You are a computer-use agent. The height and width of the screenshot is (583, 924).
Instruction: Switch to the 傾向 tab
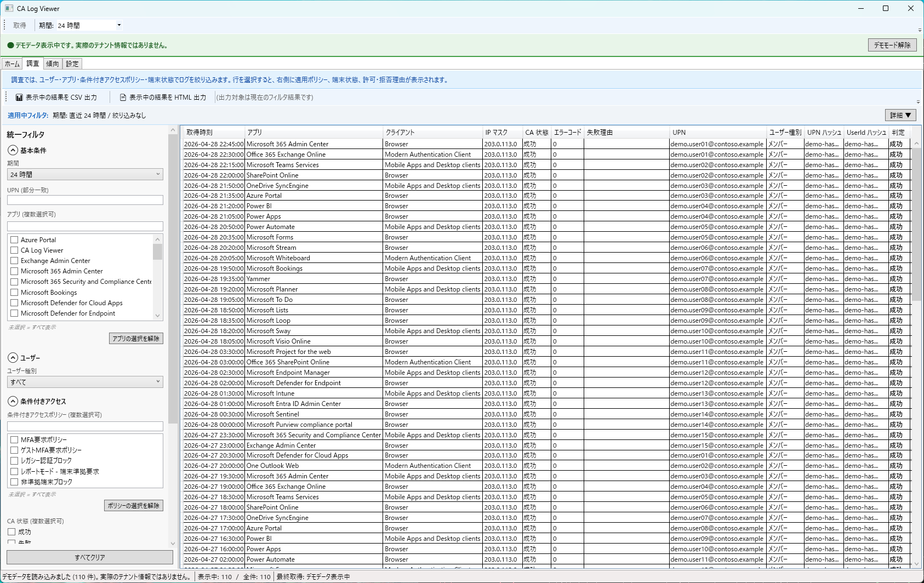point(53,64)
